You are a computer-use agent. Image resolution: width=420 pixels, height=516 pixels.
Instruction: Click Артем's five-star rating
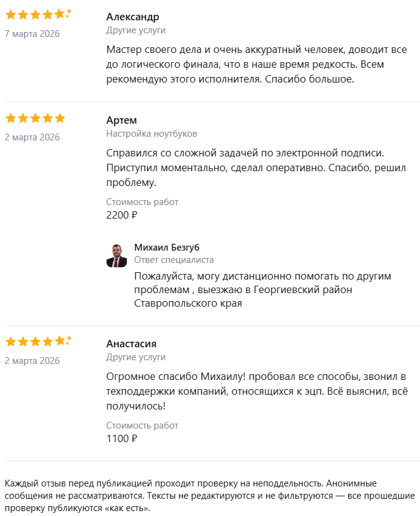tap(35, 118)
